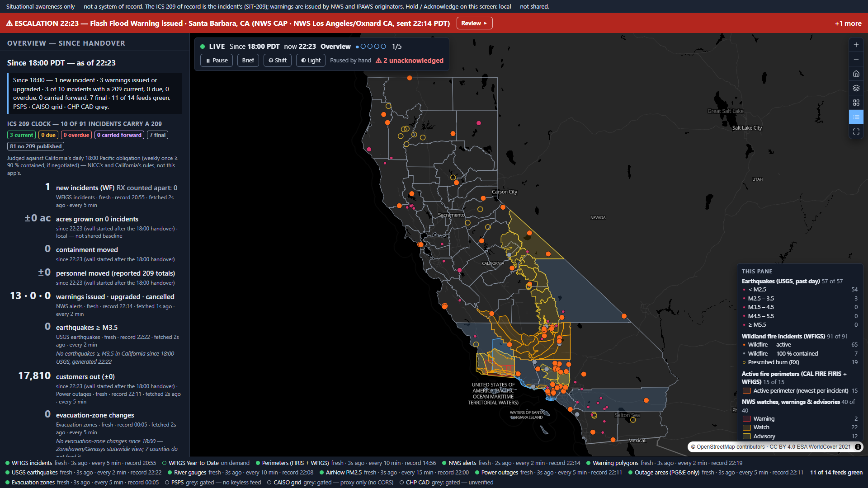Click the Warning legend red swatch
This screenshot has width=868, height=488.
pos(747,419)
